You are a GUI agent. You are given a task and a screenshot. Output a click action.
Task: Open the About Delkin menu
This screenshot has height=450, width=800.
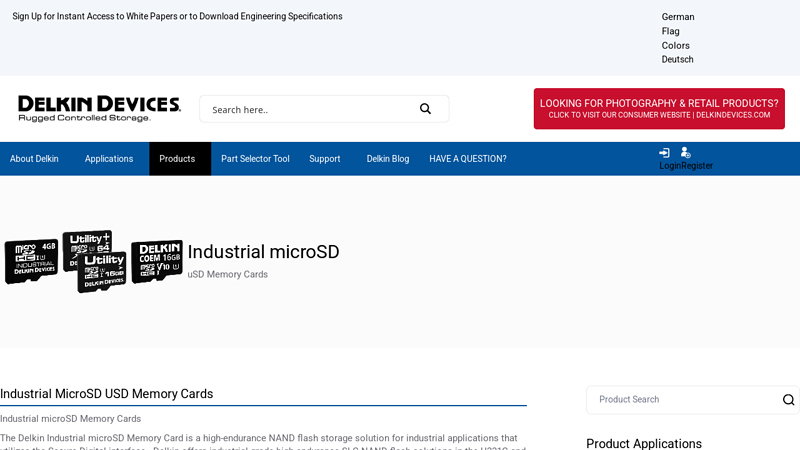(x=34, y=159)
